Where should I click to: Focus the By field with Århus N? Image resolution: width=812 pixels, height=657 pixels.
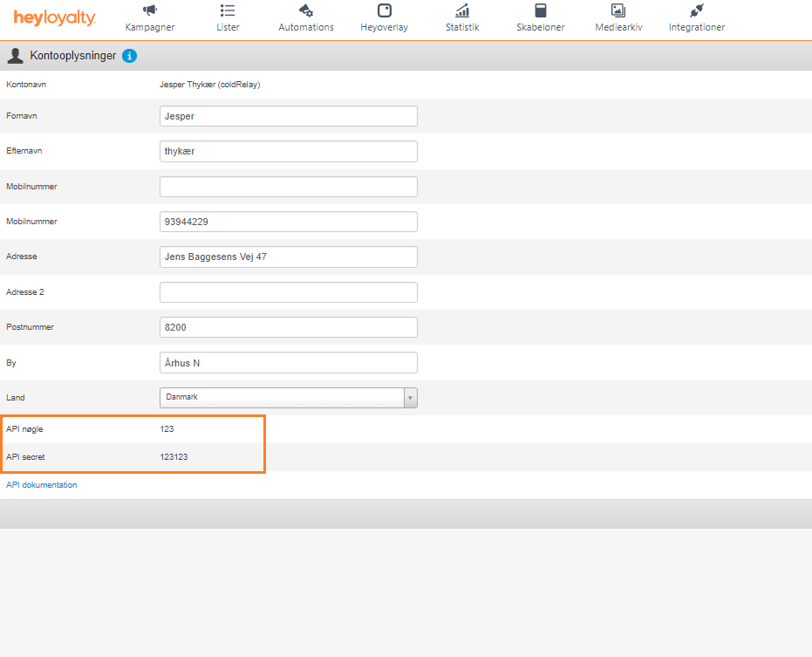click(x=289, y=363)
